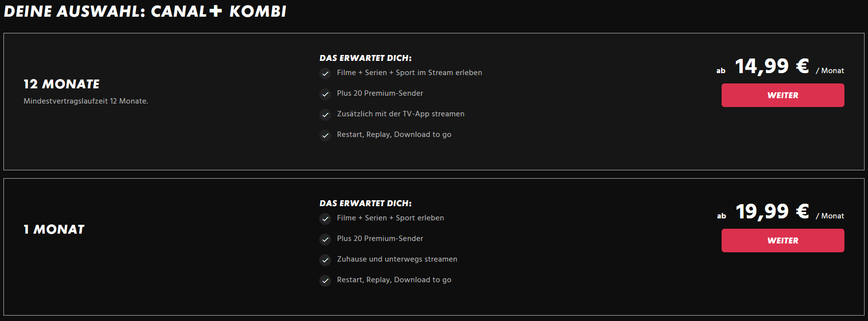Click checkmark icon beside Filme + Serien + Sport im Stream
Screen dimensions: 868x321
(325, 74)
